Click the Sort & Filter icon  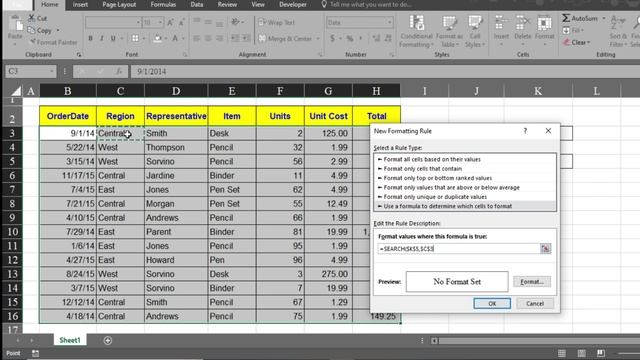coord(618,22)
